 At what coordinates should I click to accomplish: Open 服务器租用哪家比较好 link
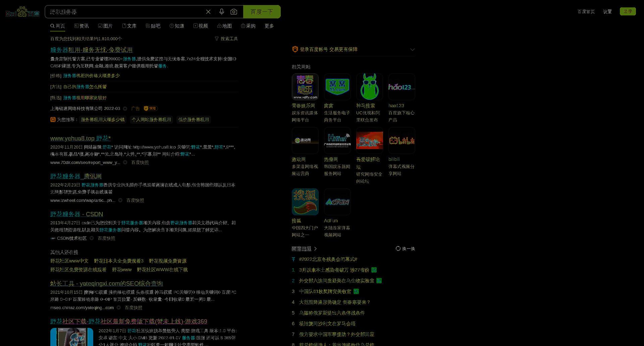(x=85, y=98)
